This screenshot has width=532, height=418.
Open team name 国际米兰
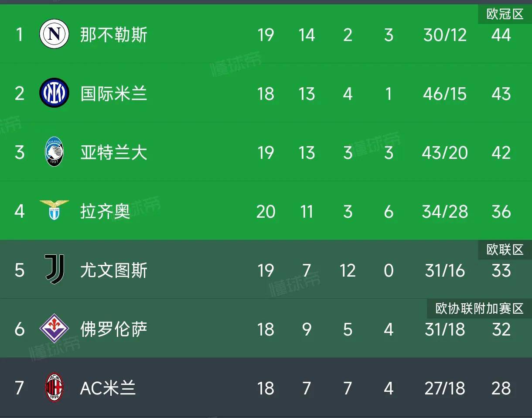coord(114,94)
